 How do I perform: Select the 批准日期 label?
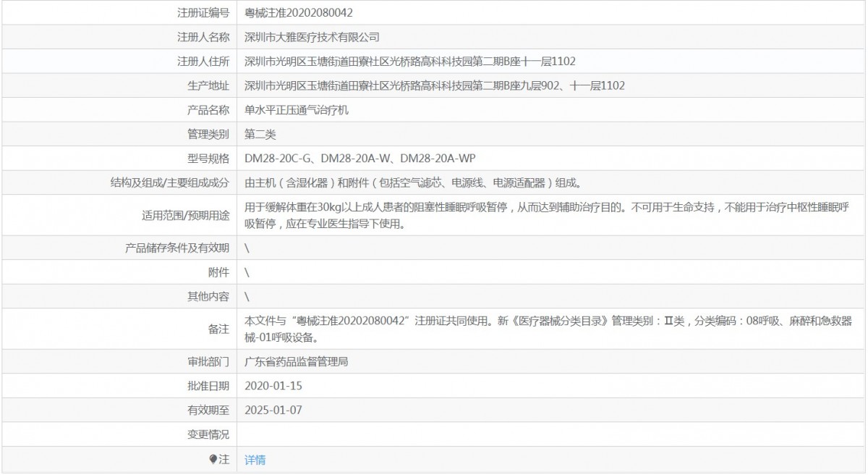[208, 386]
